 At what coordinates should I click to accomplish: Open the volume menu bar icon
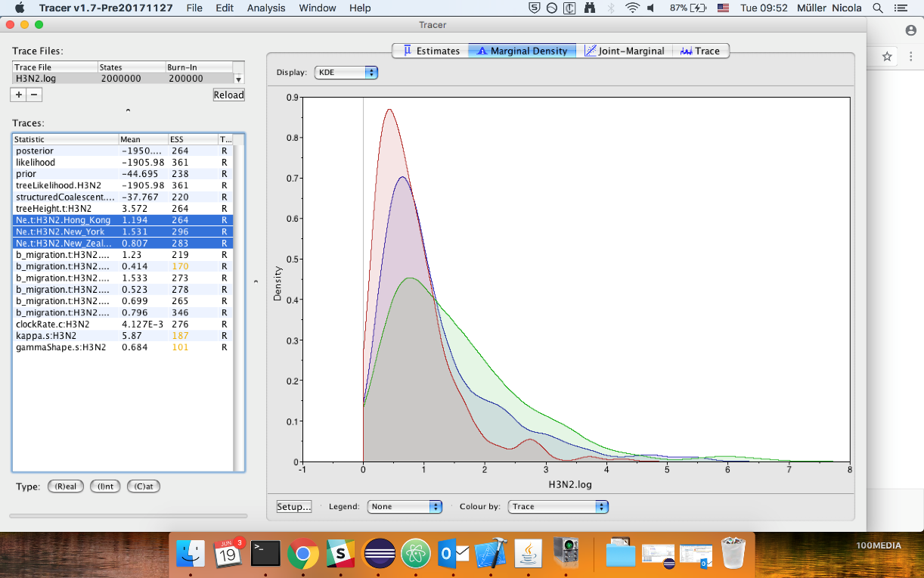click(651, 8)
